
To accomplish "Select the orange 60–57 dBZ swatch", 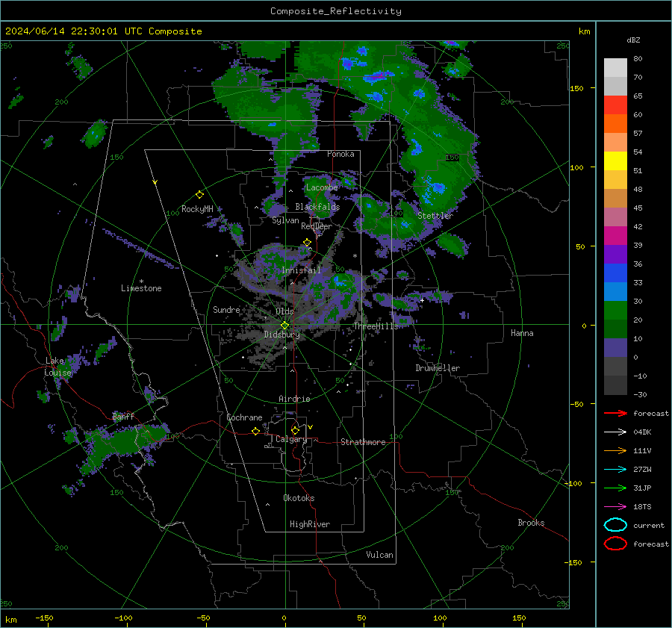I will coord(615,124).
